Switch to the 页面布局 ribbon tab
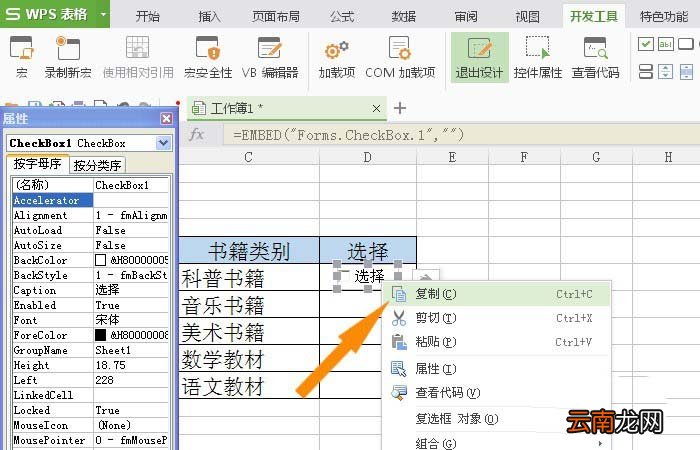700x450 pixels. (x=275, y=17)
